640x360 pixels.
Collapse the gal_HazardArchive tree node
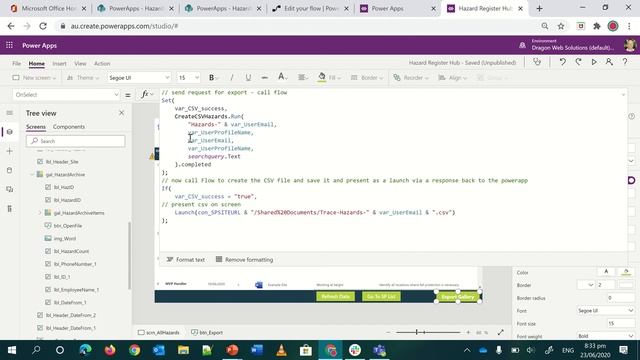point(32,174)
